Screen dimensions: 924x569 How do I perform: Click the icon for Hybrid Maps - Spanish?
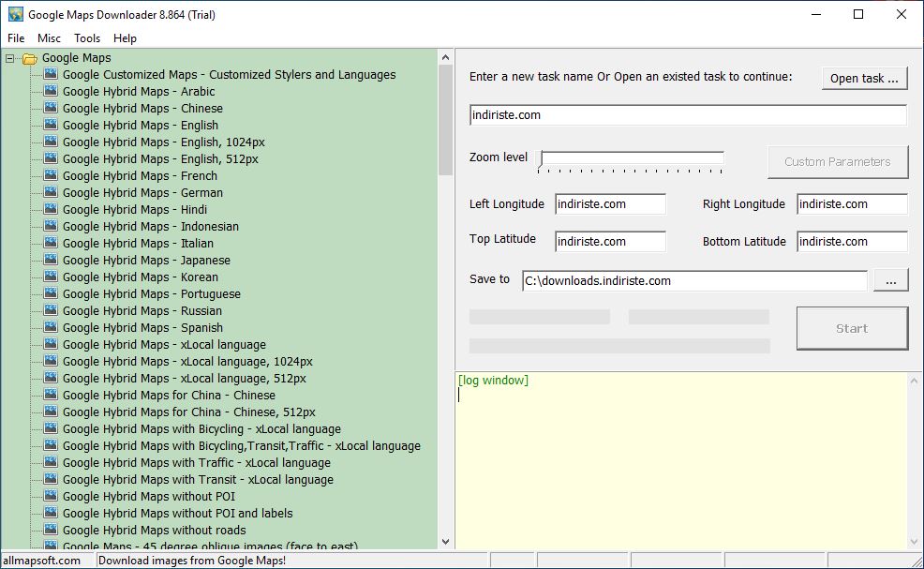pyautogui.click(x=51, y=327)
